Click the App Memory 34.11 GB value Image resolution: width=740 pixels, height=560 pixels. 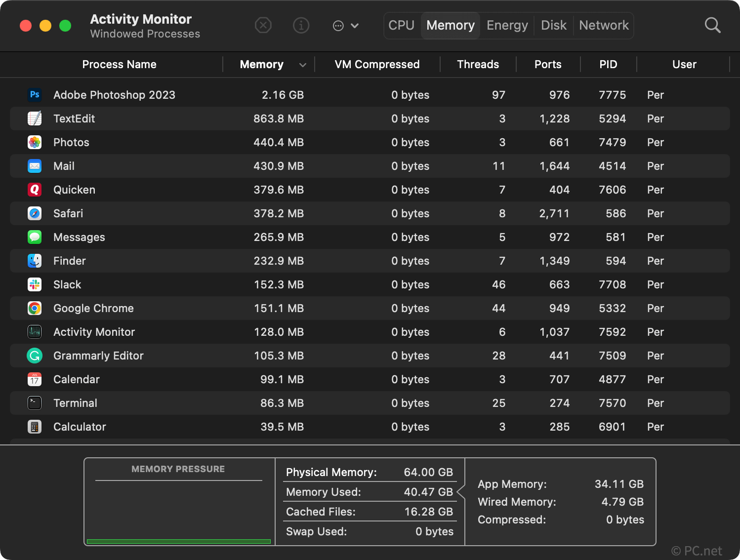[619, 484]
